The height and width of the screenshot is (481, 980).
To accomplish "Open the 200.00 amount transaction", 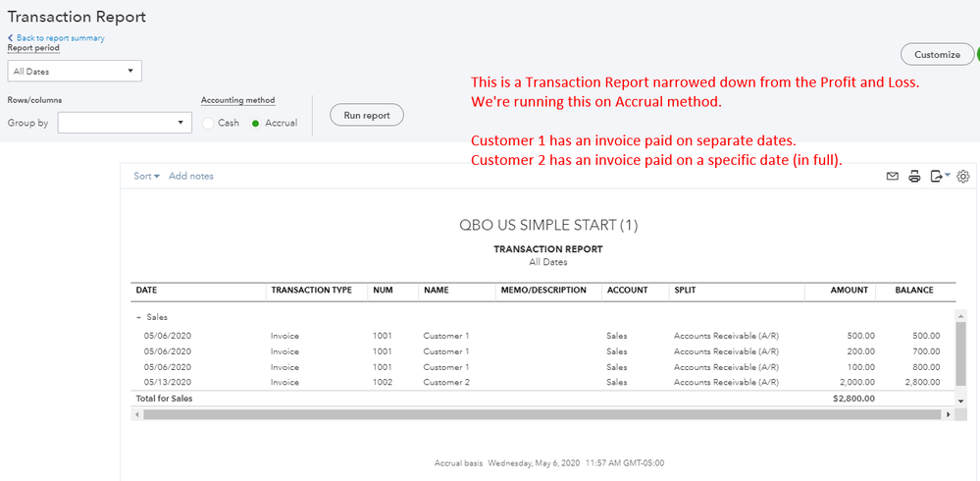I will pos(860,351).
